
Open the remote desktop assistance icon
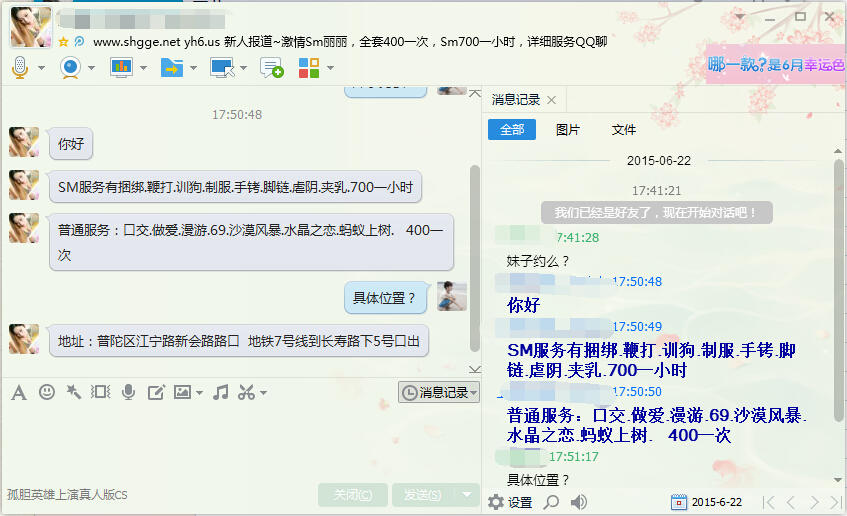(x=221, y=67)
